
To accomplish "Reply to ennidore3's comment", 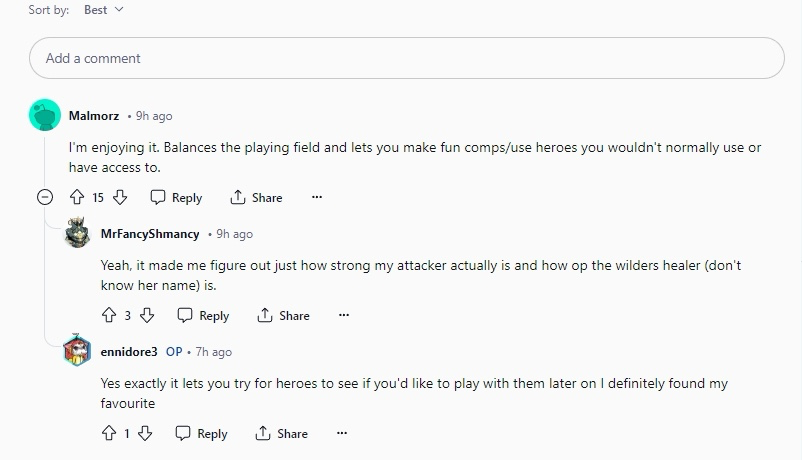I will tap(201, 434).
